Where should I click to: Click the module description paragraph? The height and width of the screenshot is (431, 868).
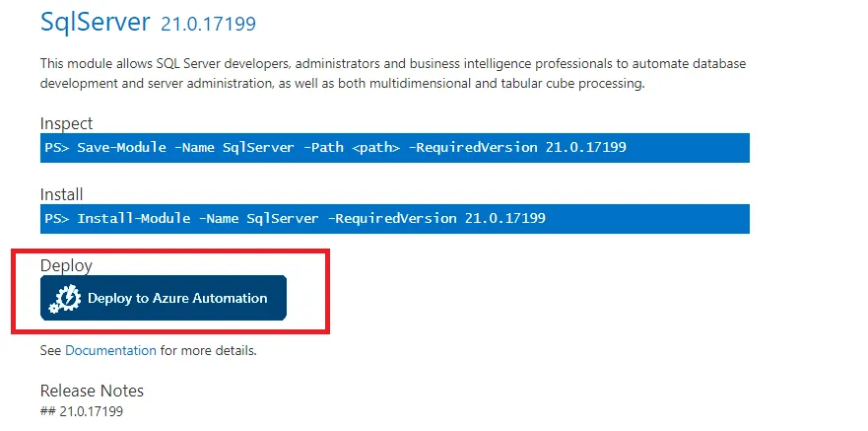[392, 73]
